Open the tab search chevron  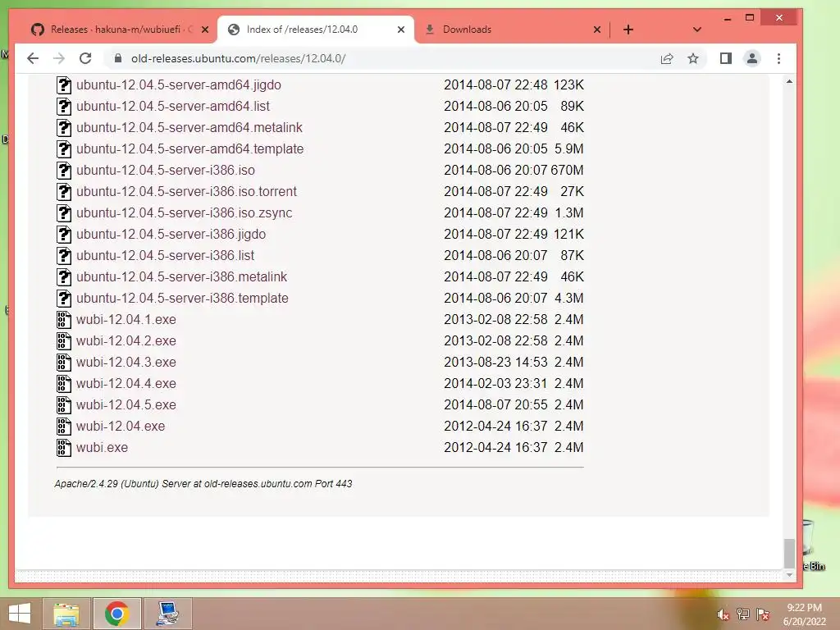(x=697, y=30)
